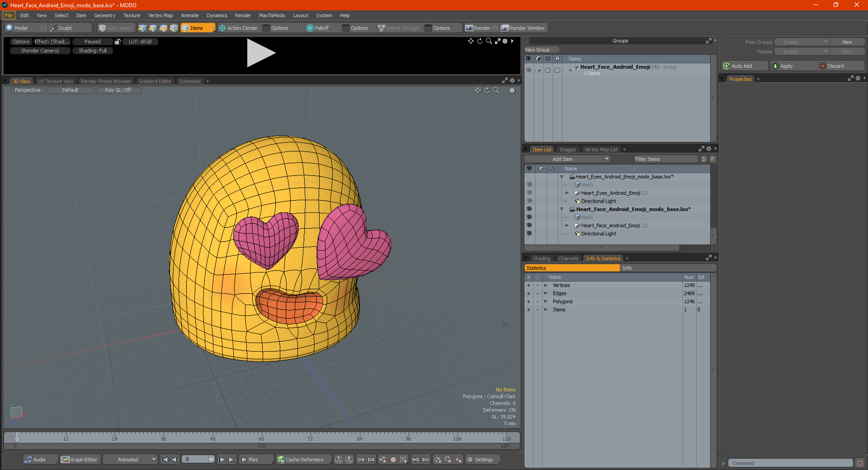Image resolution: width=868 pixels, height=470 pixels.
Task: Expand Heart_Eyes_Android_Emoji item
Action: tap(567, 193)
